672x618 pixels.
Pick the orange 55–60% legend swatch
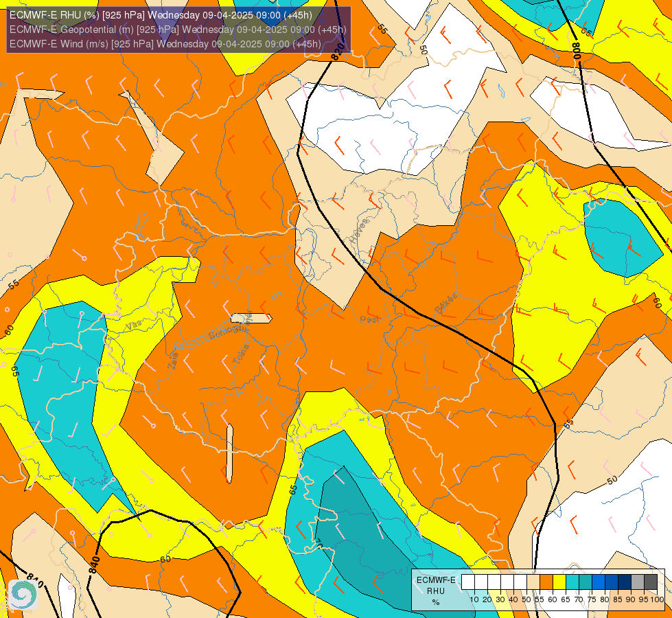pyautogui.click(x=546, y=582)
